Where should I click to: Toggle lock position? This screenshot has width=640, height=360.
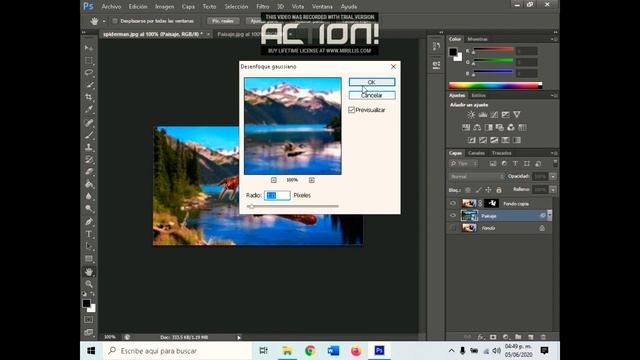point(488,190)
